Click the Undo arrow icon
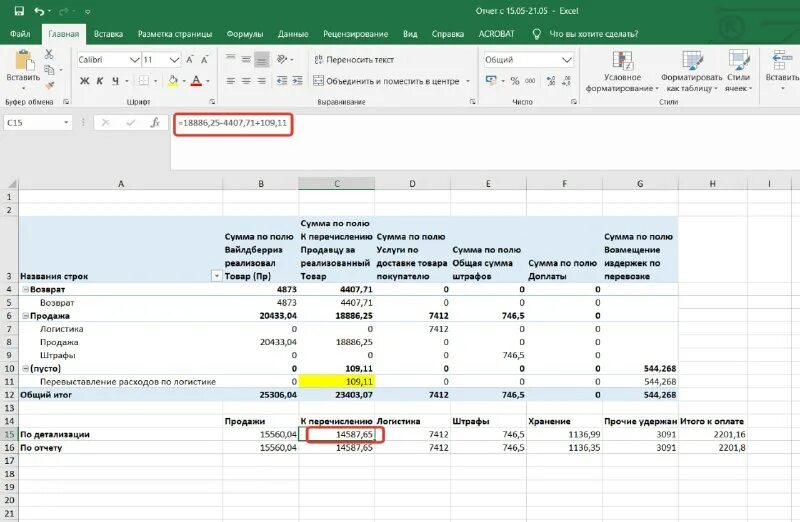 (x=39, y=11)
